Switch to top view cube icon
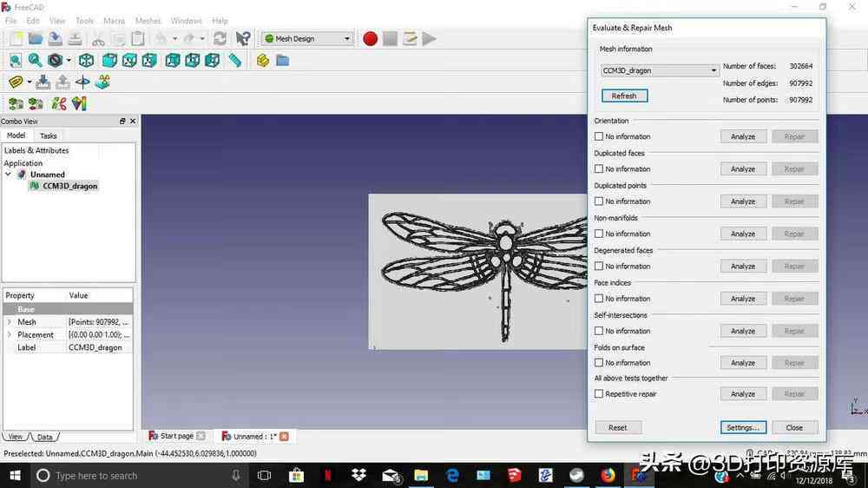This screenshot has height=488, width=868. pos(129,61)
